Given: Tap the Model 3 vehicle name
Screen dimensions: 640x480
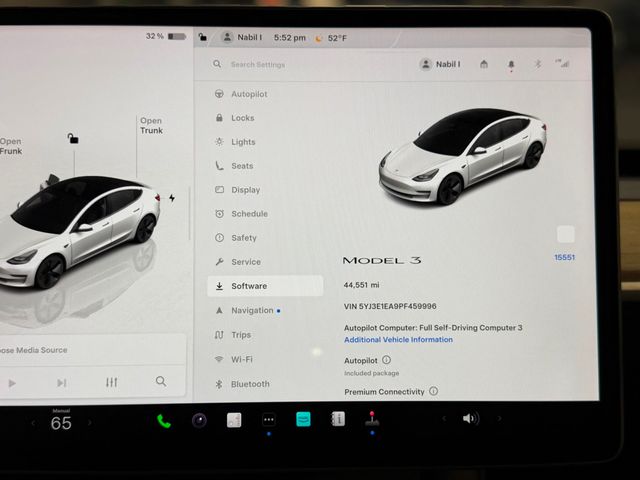Looking at the screenshot, I should [x=382, y=260].
